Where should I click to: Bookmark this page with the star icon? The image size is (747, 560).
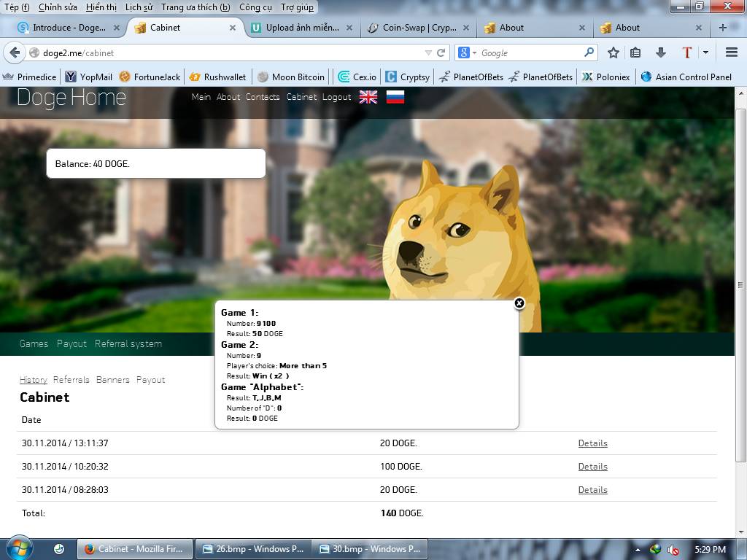click(x=613, y=52)
